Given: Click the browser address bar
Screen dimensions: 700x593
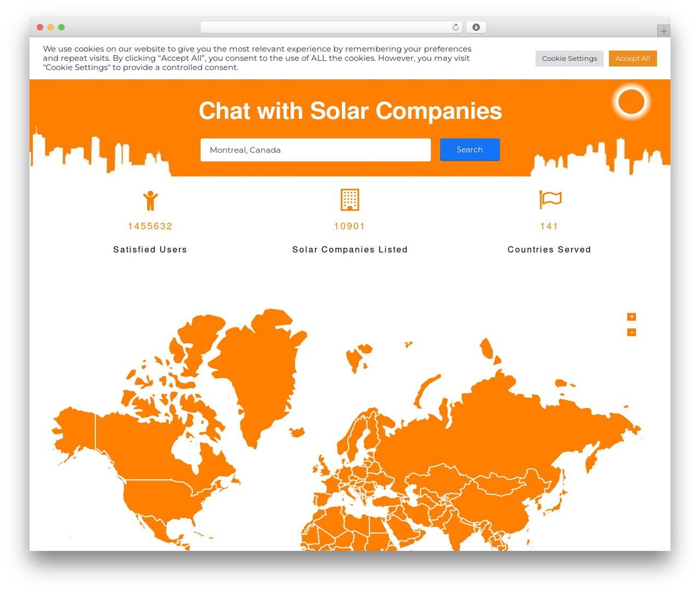Looking at the screenshot, I should (331, 27).
